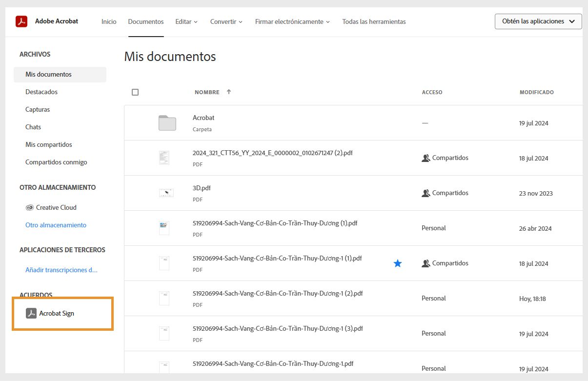Toggle the select-all checkbox above the list
The height and width of the screenshot is (381, 588).
tap(135, 92)
